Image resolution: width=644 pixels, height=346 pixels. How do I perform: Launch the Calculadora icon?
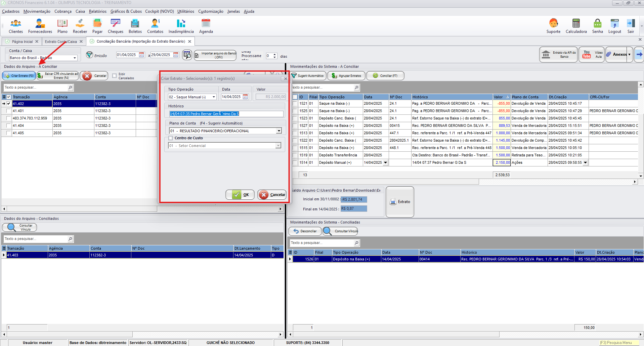(x=576, y=23)
